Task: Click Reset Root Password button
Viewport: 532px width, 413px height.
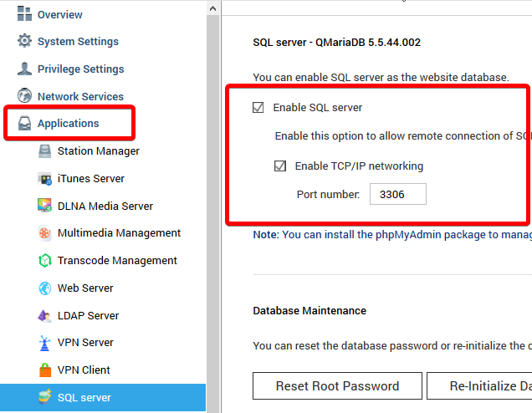Action: pos(337,386)
